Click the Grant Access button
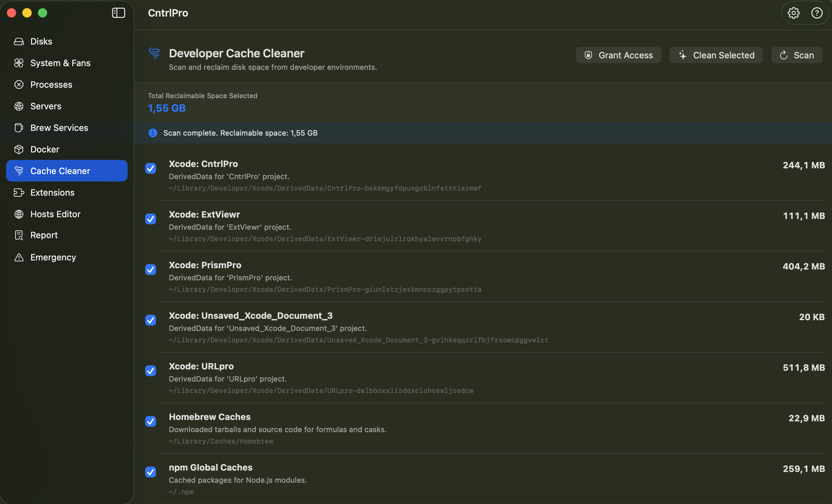This screenshot has width=832, height=504. coord(618,55)
